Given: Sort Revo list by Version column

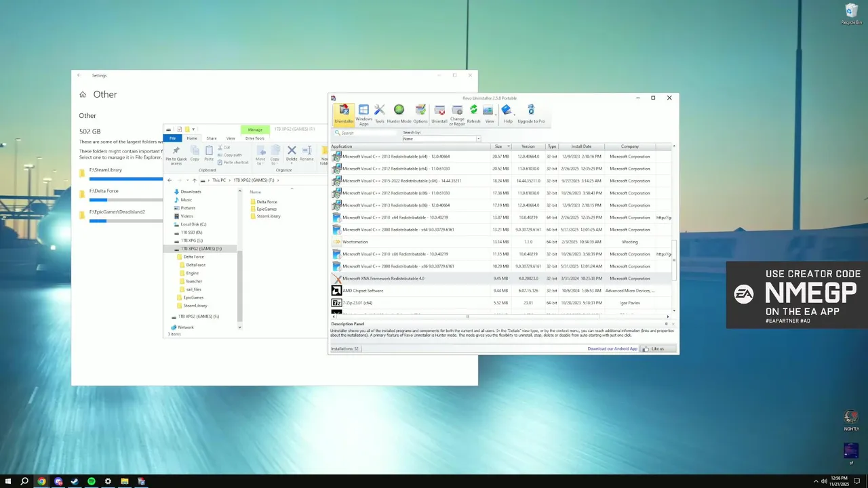Looking at the screenshot, I should (528, 146).
